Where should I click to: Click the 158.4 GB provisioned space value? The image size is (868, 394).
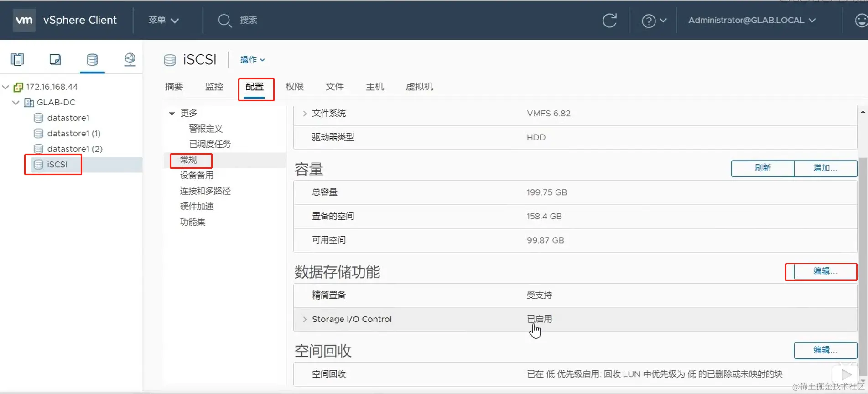(544, 216)
